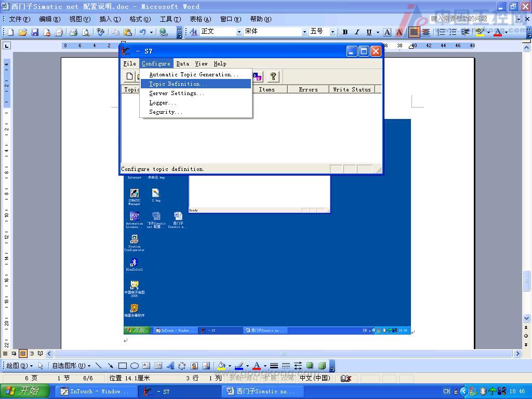Click the Print icon in Word toolbar
This screenshot has height=399, width=532.
pos(73,32)
